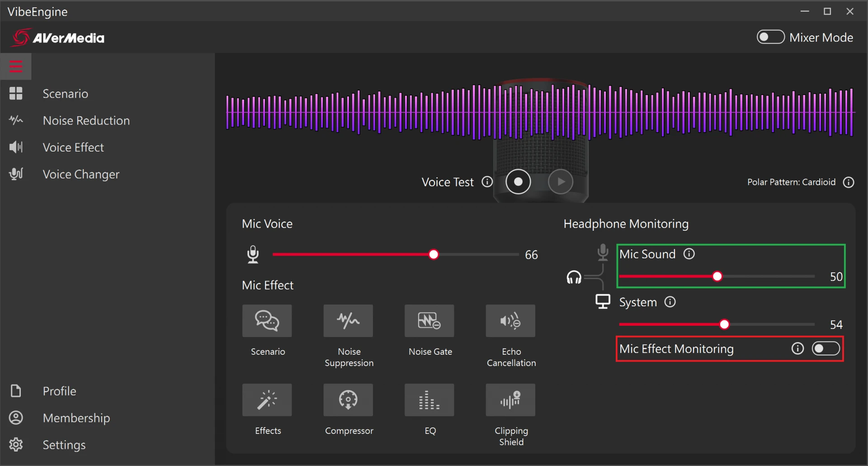Click the Voice Test info icon
This screenshot has height=466, width=868.
click(487, 182)
